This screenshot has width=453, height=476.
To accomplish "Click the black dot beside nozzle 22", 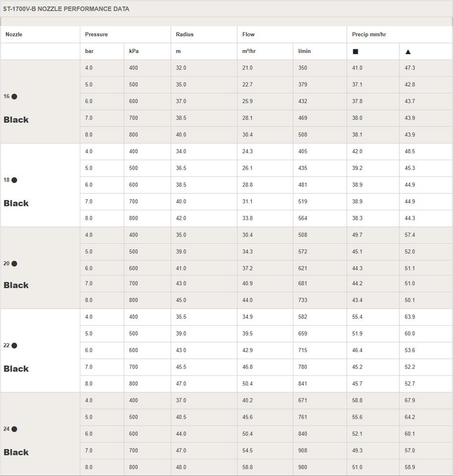I will (x=14, y=346).
